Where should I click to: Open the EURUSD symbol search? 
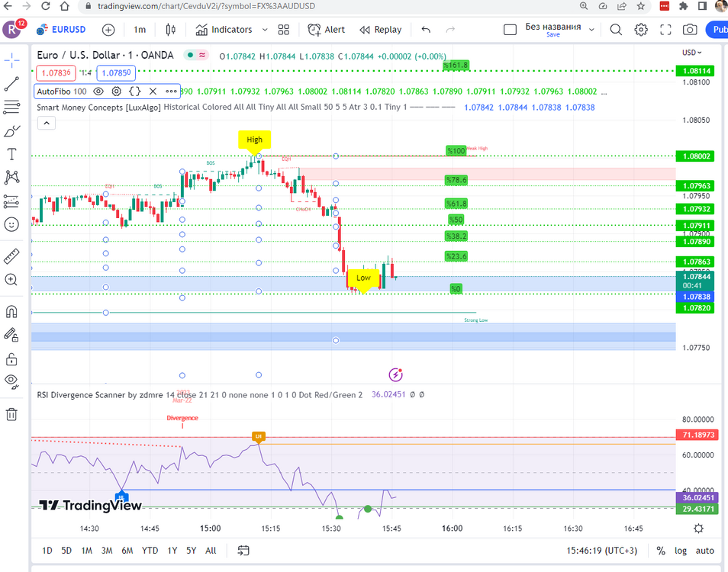61,30
